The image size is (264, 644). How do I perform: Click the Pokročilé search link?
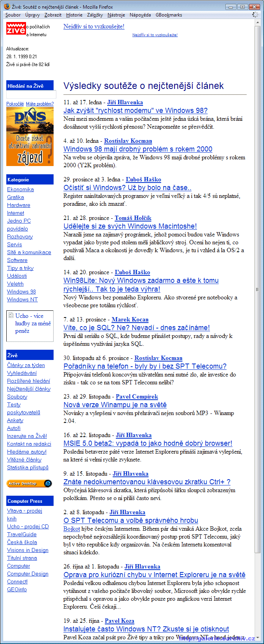click(x=15, y=104)
